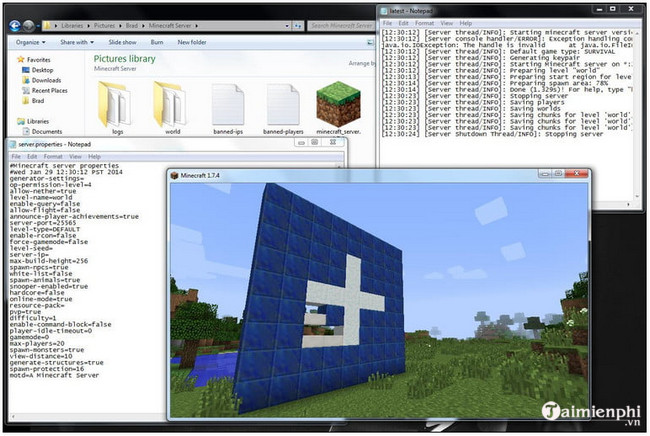Click the Arrange by option

(x=361, y=63)
